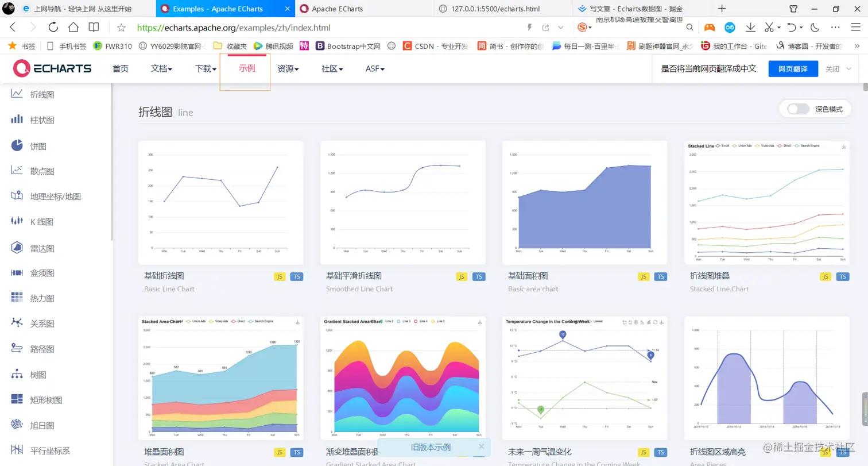The height and width of the screenshot is (466, 868).
Task: Toggle the dark mode switch
Action: pos(798,109)
